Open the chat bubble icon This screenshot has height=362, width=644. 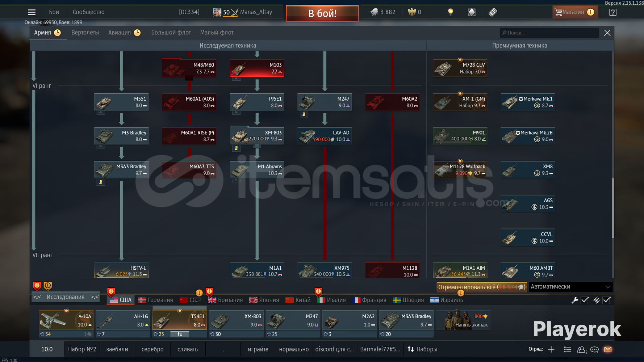click(594, 349)
